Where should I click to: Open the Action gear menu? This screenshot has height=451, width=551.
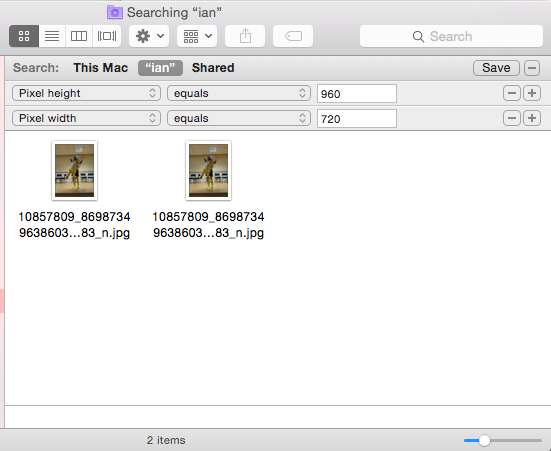149,36
